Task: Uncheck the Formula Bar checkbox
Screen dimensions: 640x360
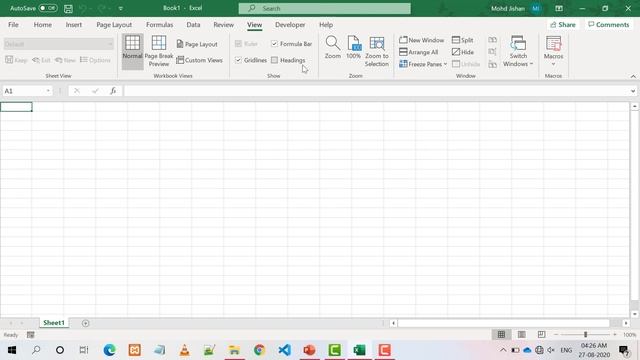Action: [x=274, y=44]
